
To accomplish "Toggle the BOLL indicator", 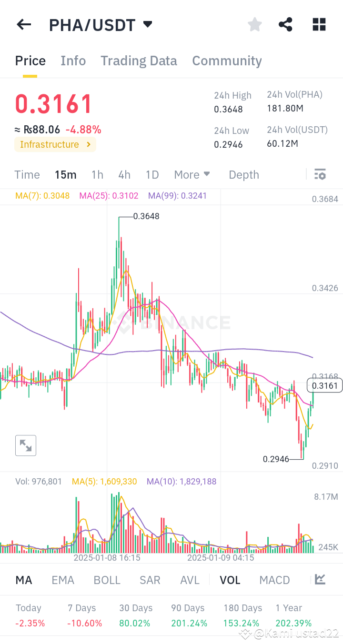I will tap(107, 580).
